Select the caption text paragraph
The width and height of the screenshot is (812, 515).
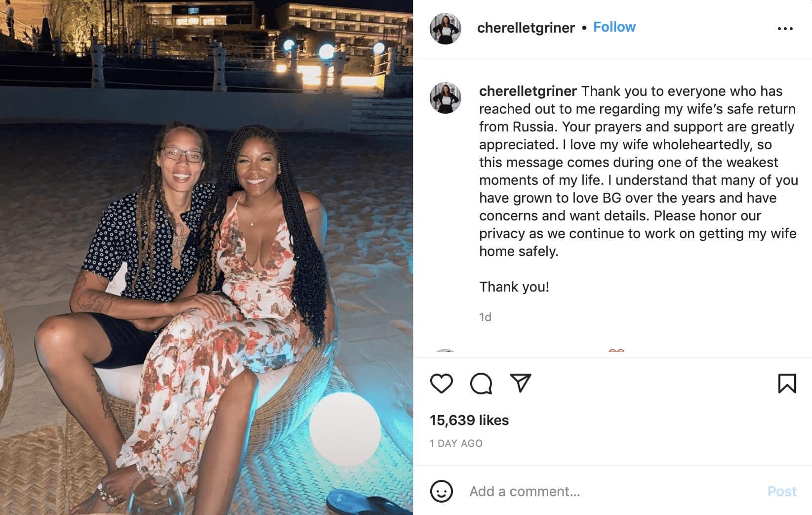[638, 171]
